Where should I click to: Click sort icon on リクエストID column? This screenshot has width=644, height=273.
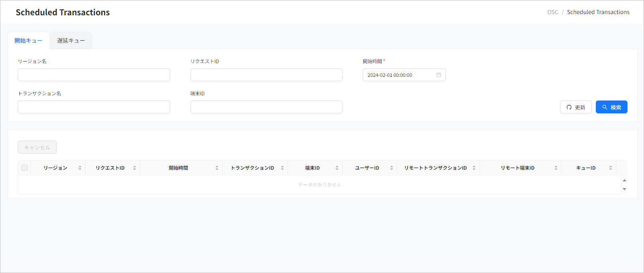135,168
